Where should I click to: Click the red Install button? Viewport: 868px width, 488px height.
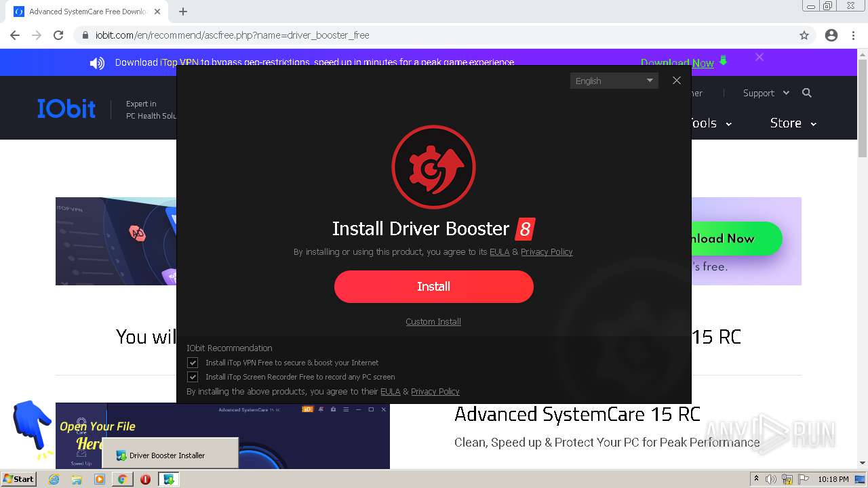tap(433, 286)
